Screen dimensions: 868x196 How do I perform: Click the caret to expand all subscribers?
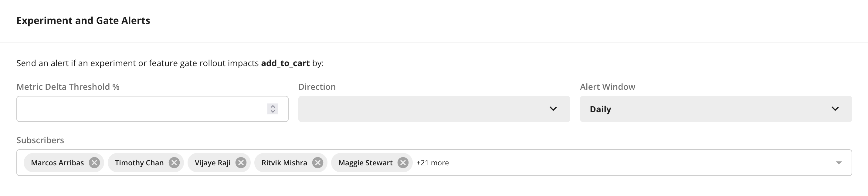[x=838, y=163]
